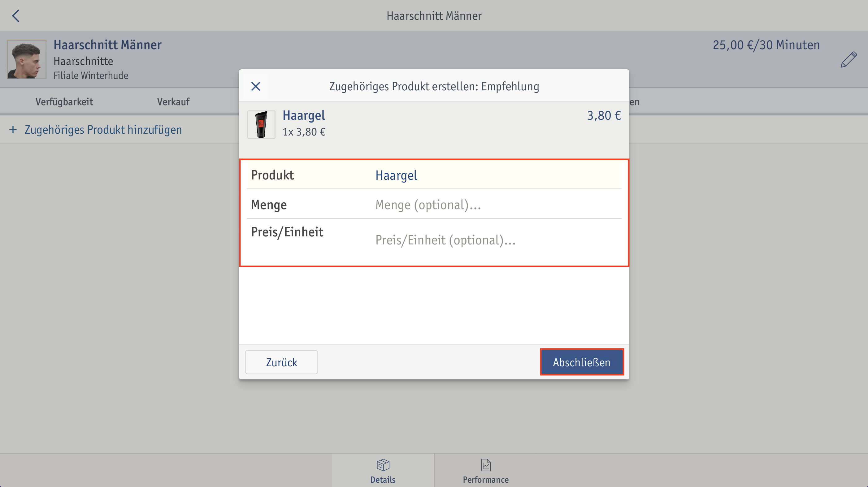The height and width of the screenshot is (487, 868).
Task: Click the Abschließen button
Action: tap(582, 362)
